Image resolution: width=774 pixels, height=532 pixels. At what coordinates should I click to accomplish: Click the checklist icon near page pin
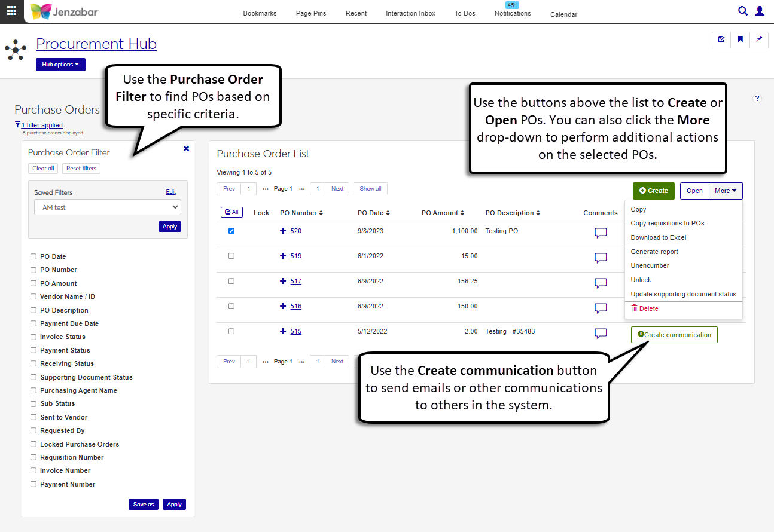pyautogui.click(x=721, y=39)
